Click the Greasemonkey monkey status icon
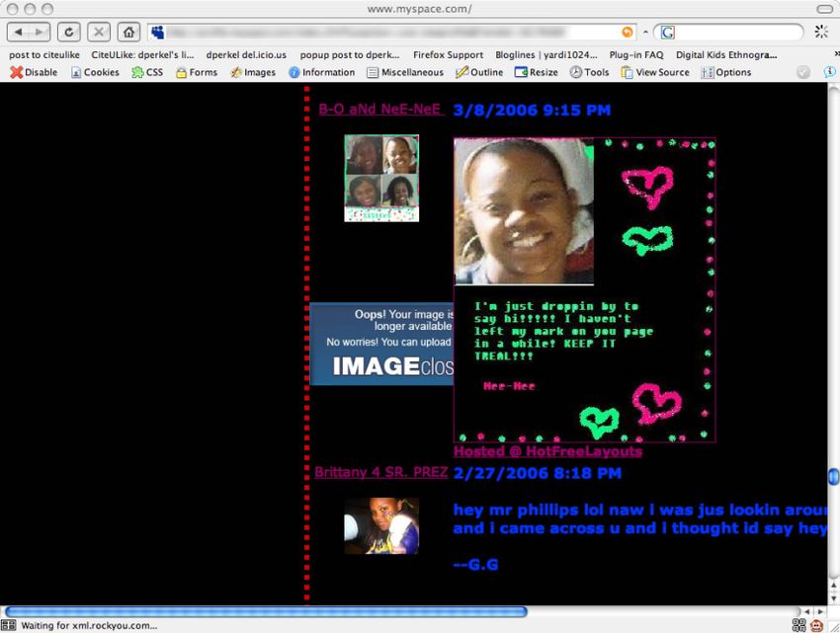 pyautogui.click(x=816, y=625)
